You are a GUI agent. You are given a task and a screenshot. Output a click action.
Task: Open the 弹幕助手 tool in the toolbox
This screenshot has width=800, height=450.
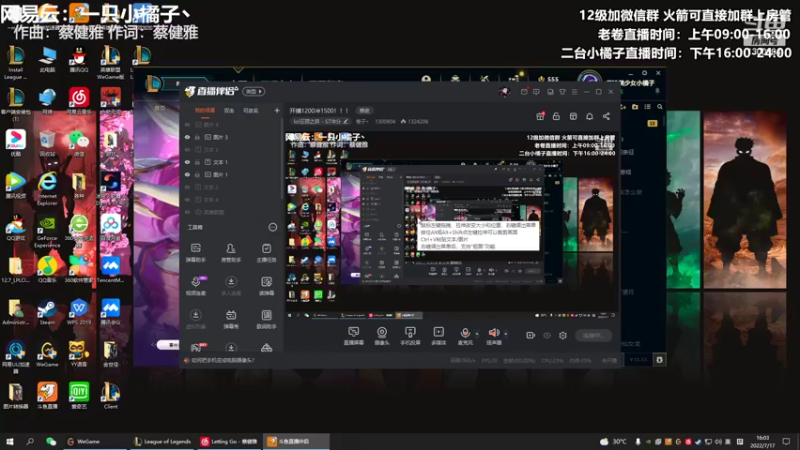(195, 253)
